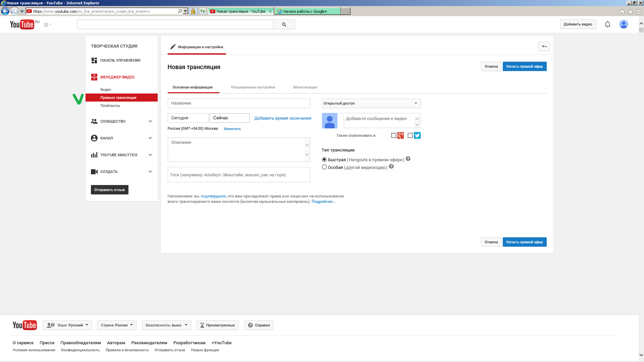Open the notifications bell
Screen dimensions: 644x362
tap(607, 24)
